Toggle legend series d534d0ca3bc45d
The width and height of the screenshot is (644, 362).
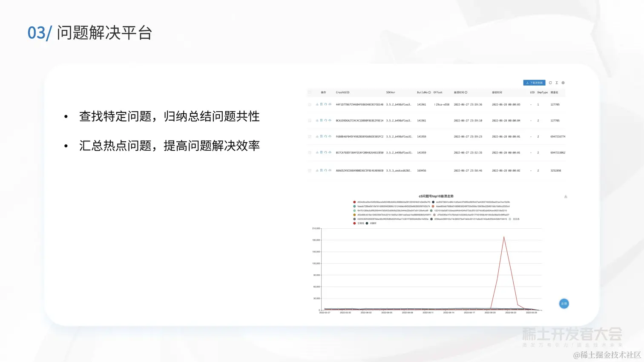click(x=391, y=202)
